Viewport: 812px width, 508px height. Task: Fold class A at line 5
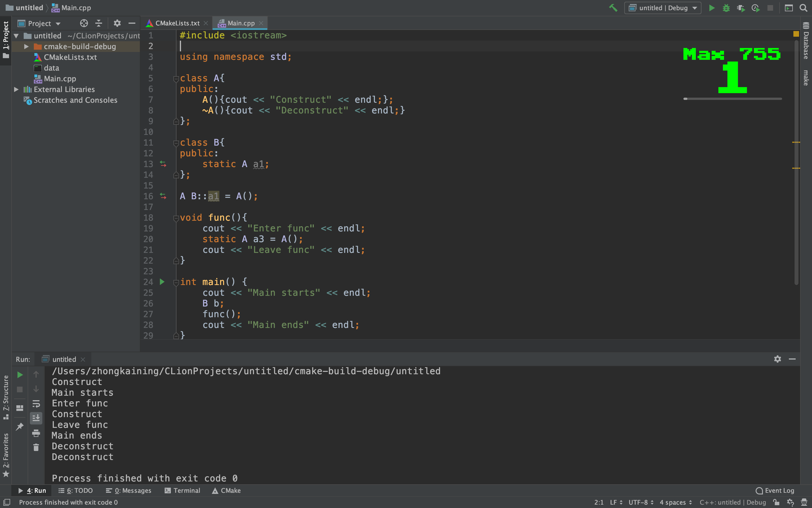tap(176, 79)
